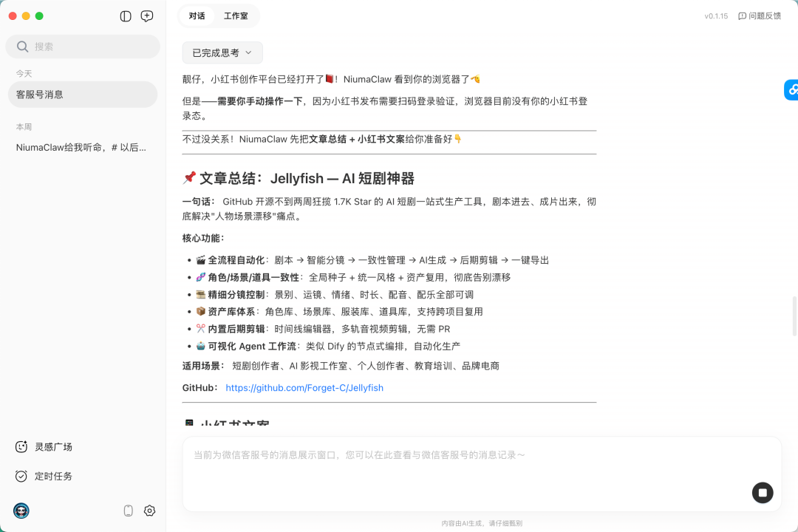Open the user avatar profile

pos(21,511)
